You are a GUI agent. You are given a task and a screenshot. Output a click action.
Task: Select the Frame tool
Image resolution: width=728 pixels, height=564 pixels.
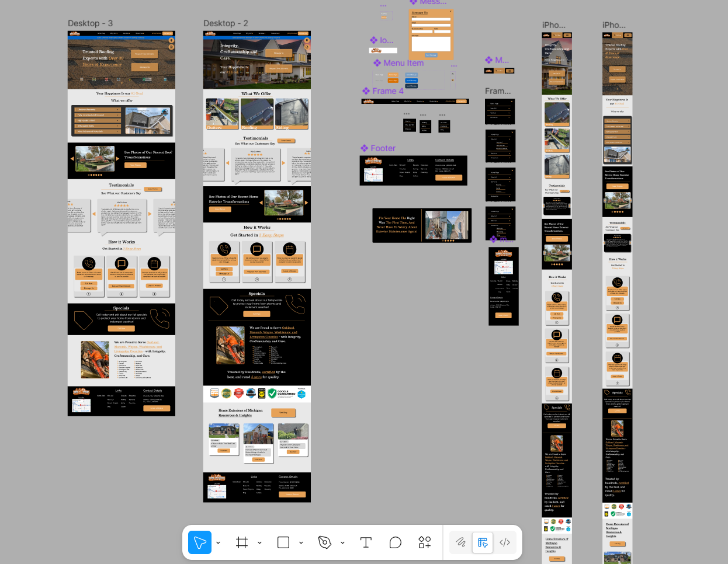tap(242, 542)
